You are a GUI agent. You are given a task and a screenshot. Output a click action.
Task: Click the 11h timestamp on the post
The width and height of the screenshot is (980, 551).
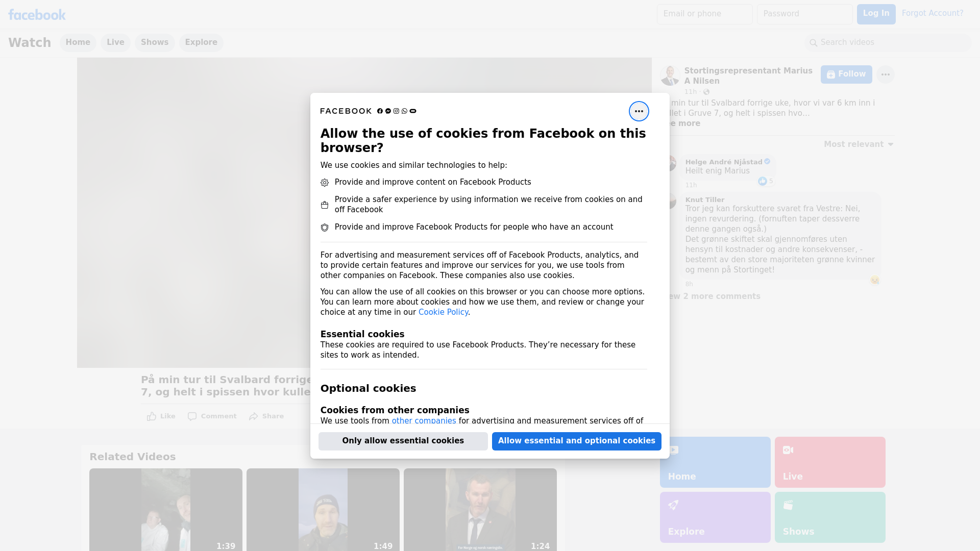tap(691, 92)
